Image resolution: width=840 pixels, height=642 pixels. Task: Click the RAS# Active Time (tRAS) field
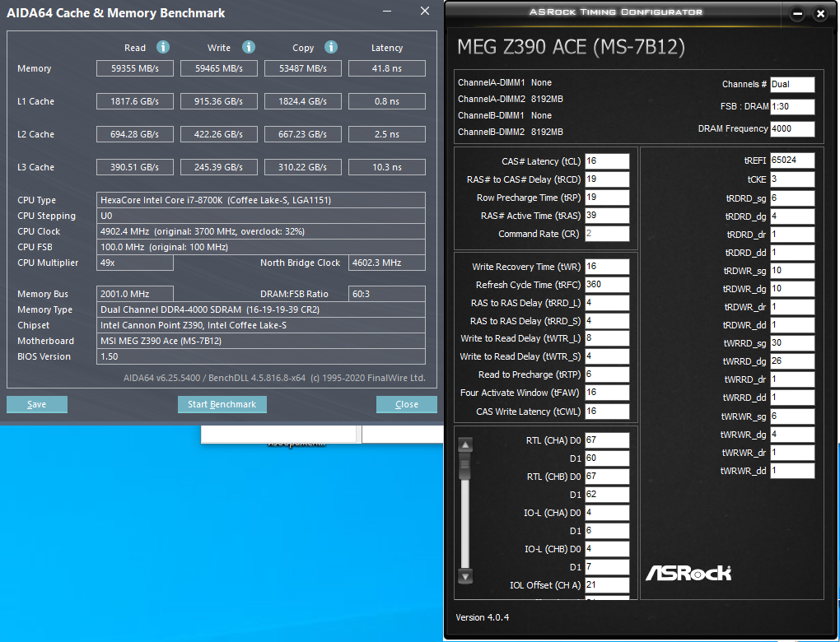607,216
